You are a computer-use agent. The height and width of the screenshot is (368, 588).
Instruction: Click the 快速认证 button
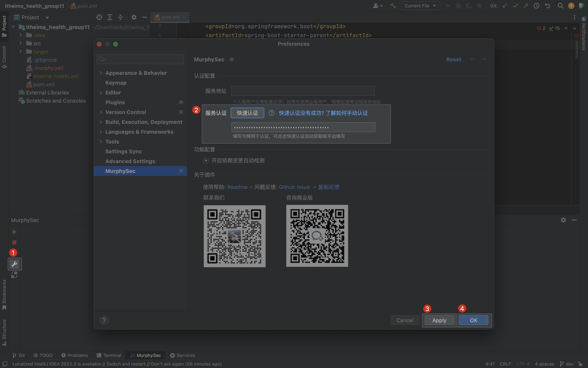tap(247, 113)
